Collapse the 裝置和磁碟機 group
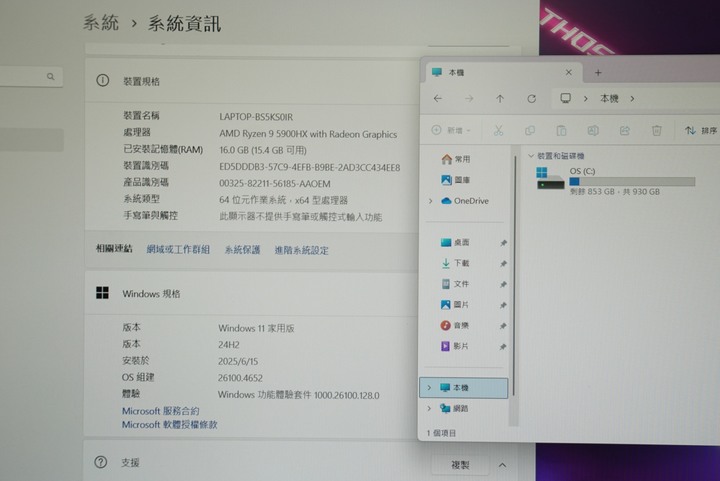 point(531,156)
